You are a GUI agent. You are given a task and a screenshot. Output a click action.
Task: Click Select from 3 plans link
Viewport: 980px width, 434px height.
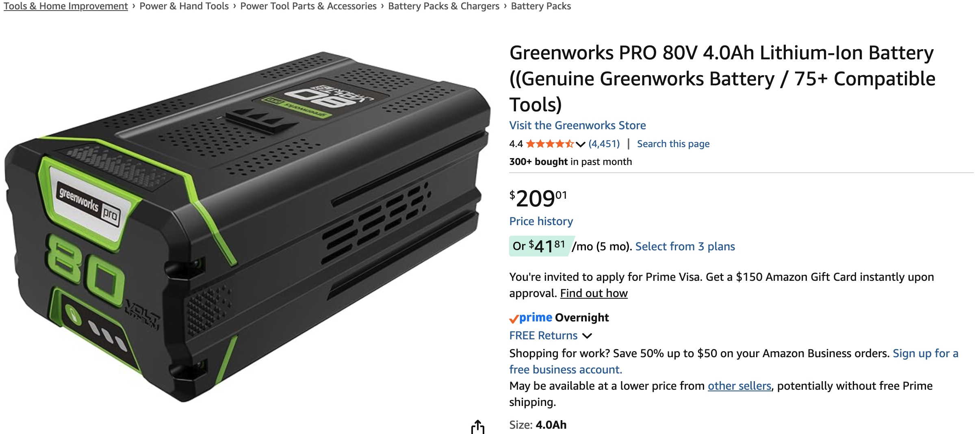685,246
